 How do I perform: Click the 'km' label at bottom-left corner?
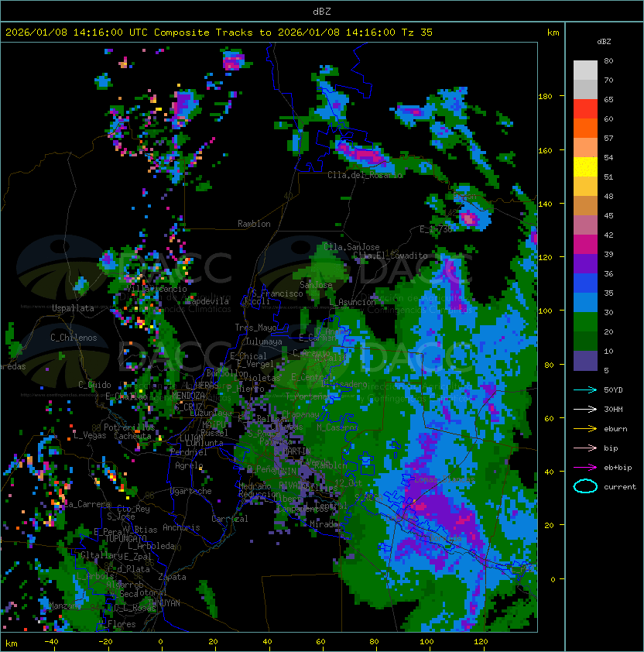(x=12, y=643)
